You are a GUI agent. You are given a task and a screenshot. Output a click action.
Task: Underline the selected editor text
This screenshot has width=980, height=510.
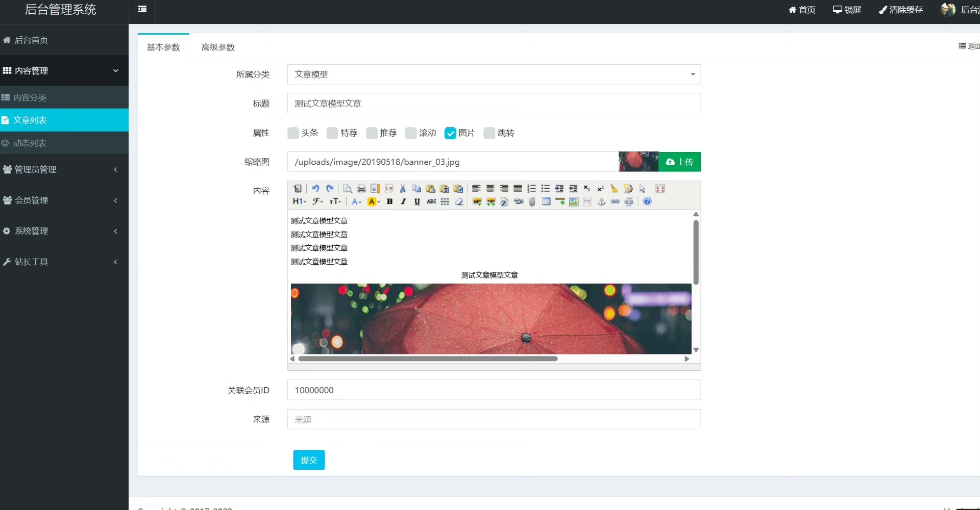tap(417, 201)
